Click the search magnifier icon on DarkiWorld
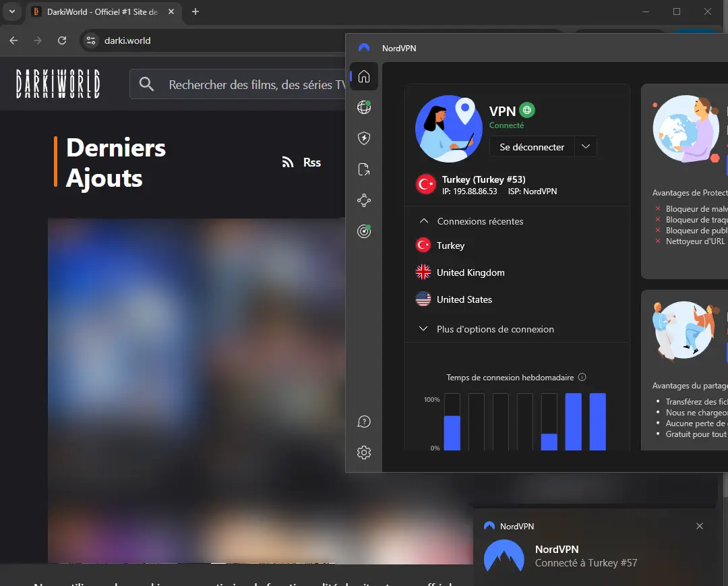The image size is (728, 586). tap(147, 84)
